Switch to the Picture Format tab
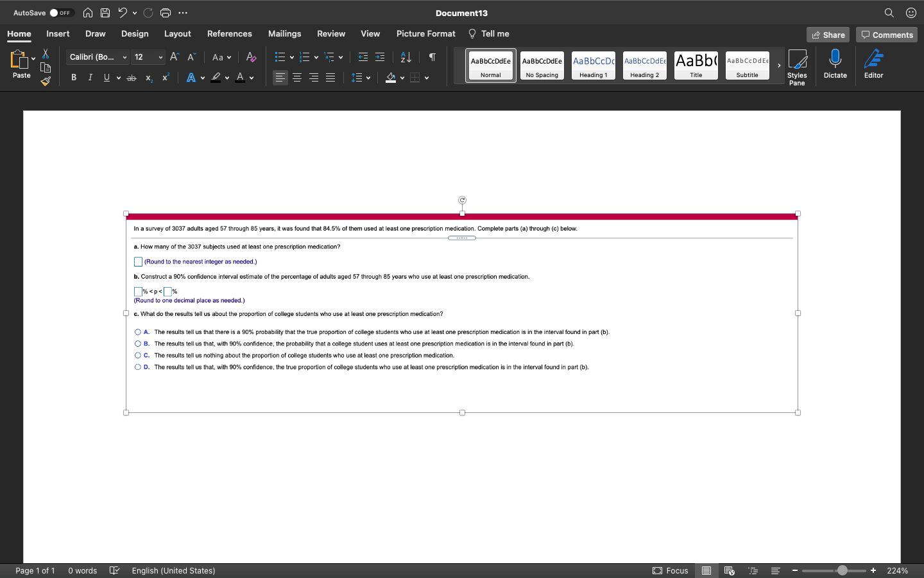The width and height of the screenshot is (924, 578). tap(425, 33)
